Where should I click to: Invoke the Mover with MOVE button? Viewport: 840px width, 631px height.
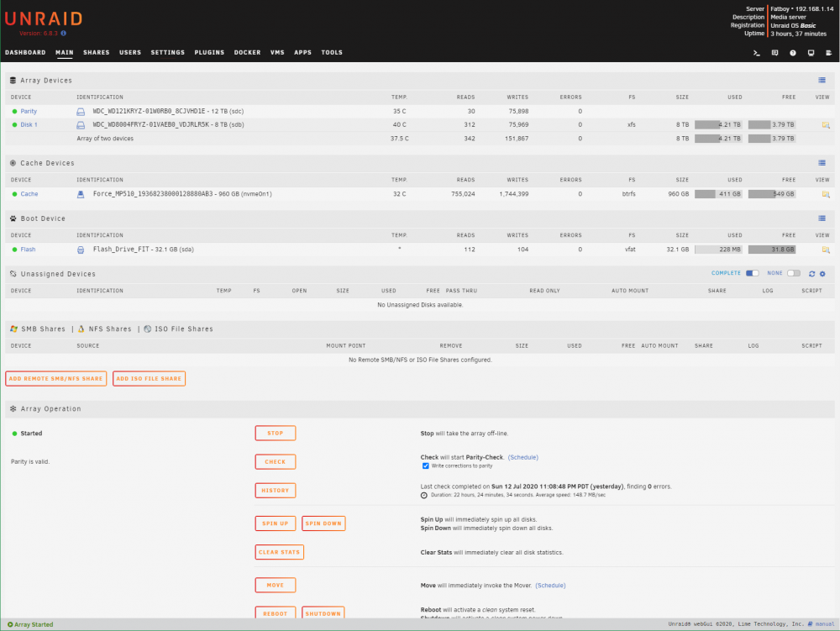pyautogui.click(x=276, y=586)
